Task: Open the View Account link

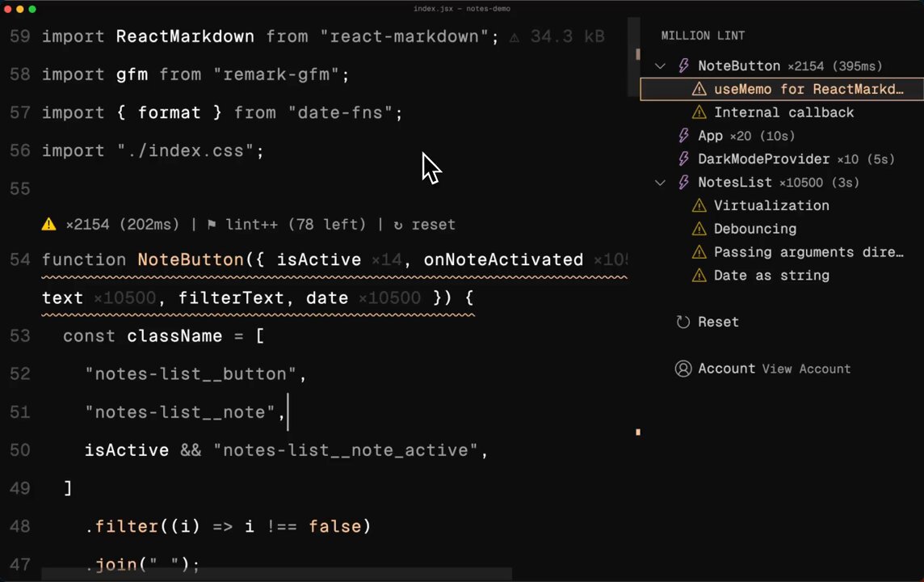Action: [806, 369]
